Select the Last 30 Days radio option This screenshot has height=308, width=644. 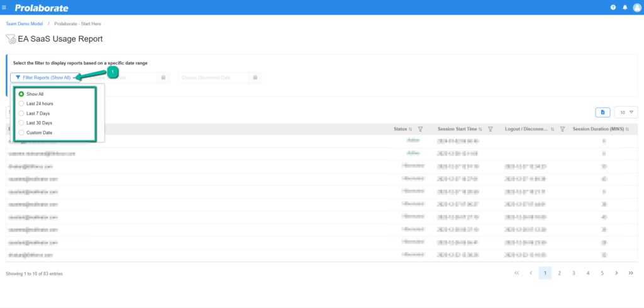[21, 123]
